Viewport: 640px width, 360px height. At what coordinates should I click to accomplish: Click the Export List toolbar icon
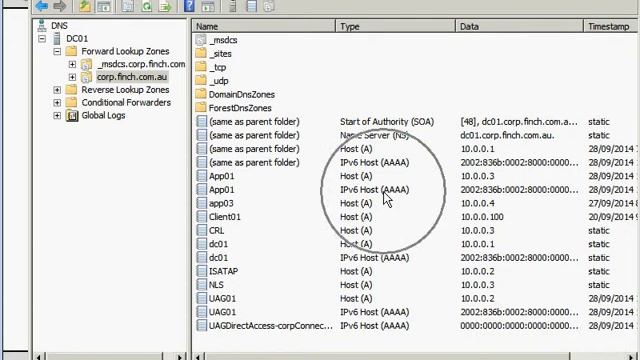pos(165,6)
